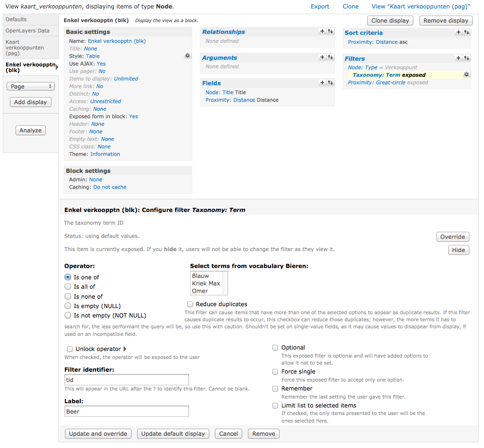
Task: Enable the Reduce duplicates checkbox
Action: [190, 304]
